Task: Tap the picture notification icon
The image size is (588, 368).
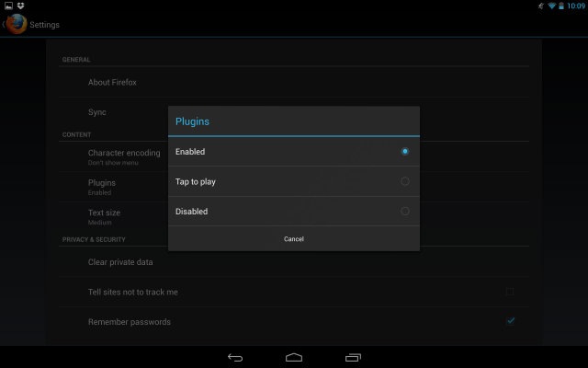Action: point(7,6)
